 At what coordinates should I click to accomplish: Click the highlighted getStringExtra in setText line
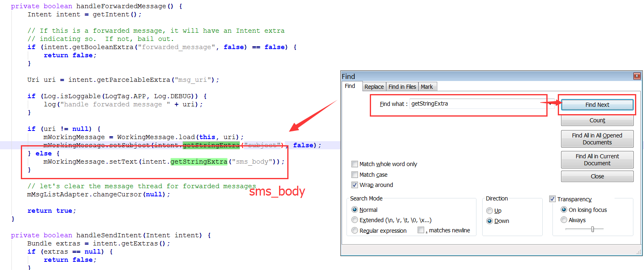(x=199, y=162)
